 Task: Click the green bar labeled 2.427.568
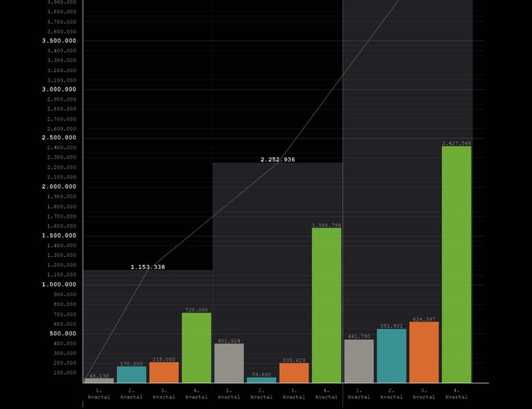point(456,264)
